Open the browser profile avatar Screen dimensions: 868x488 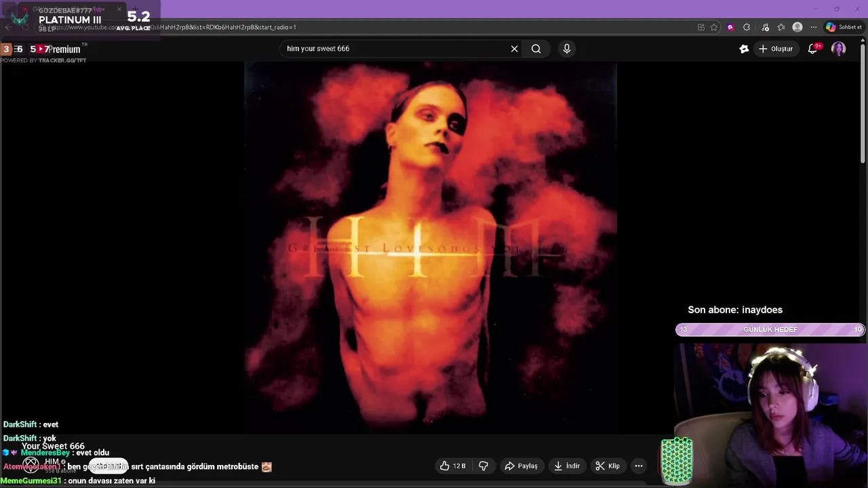click(x=797, y=27)
